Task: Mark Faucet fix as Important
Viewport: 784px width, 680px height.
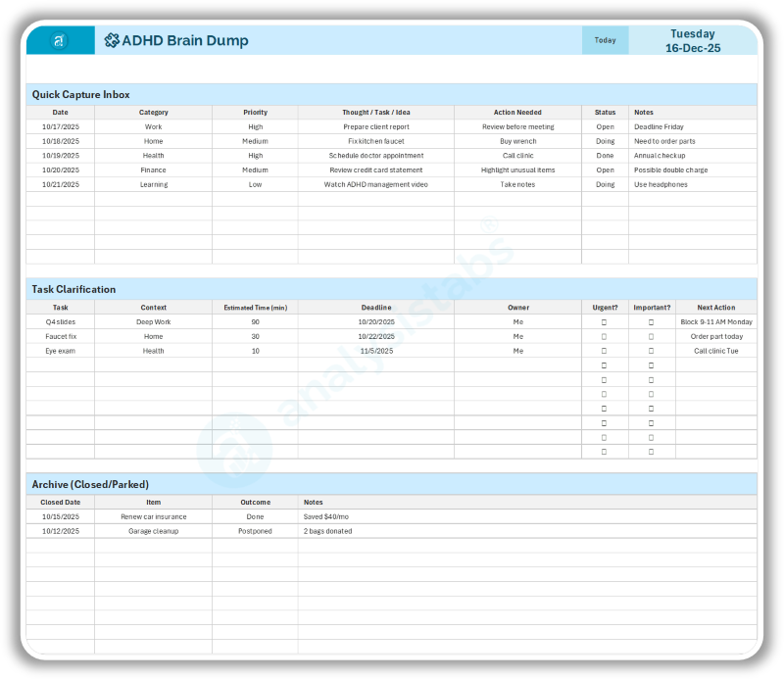Action: coord(651,336)
